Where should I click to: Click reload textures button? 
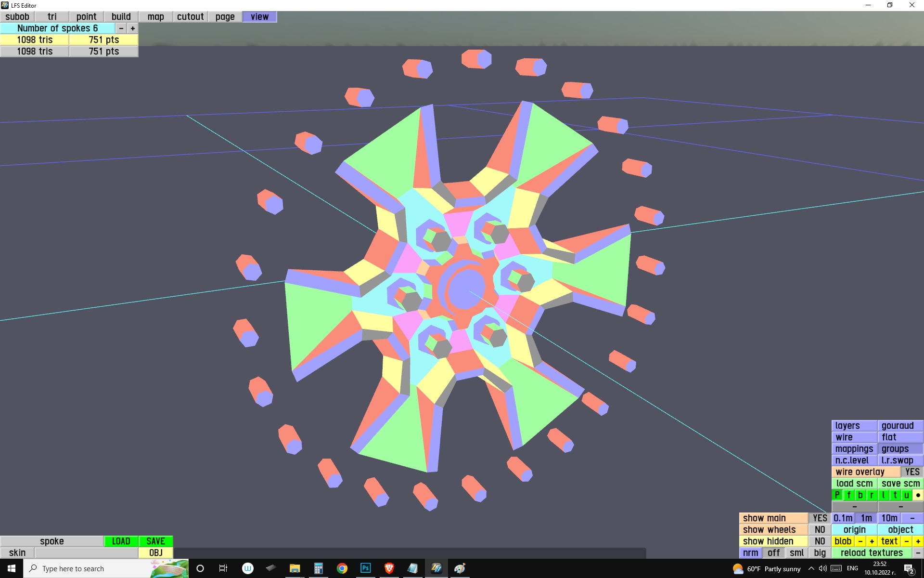(872, 553)
